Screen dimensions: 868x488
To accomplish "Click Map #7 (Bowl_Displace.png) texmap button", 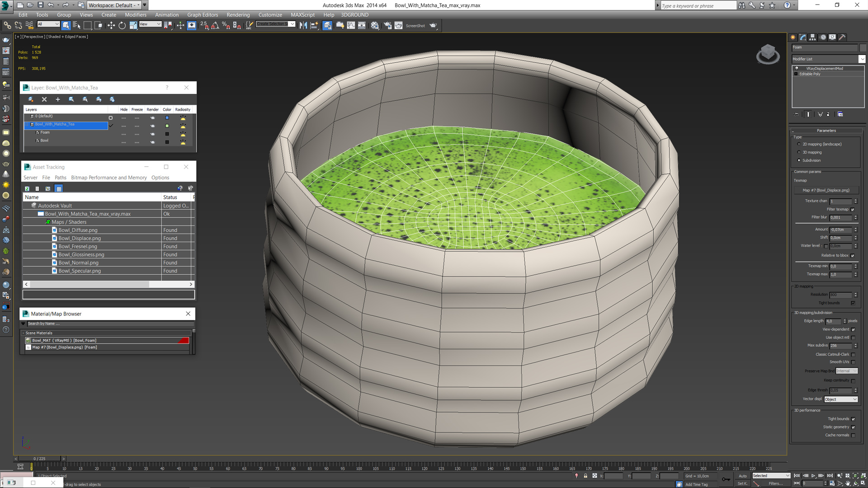I will [826, 190].
